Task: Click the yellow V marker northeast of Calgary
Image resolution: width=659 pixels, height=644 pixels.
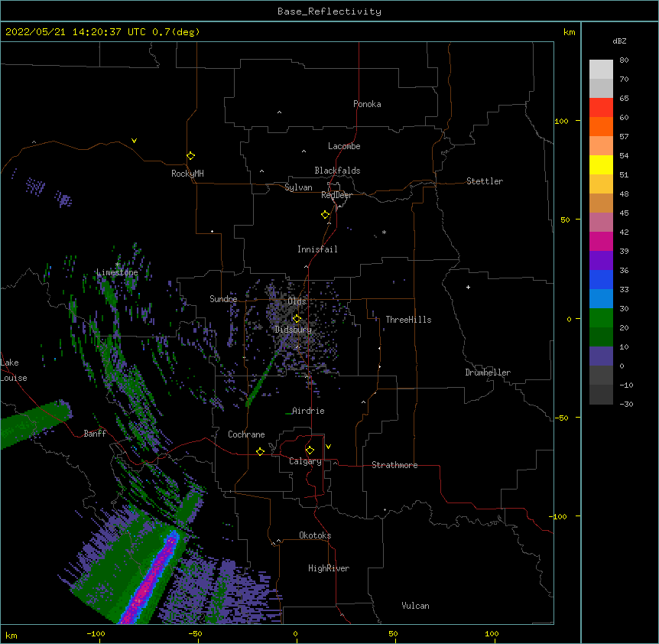Action: [328, 447]
